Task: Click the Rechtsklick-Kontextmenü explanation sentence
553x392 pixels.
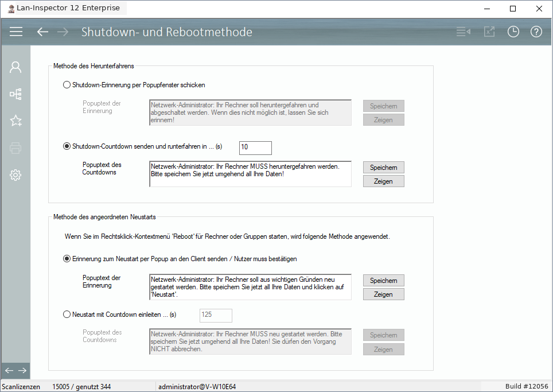Action: tap(227, 236)
